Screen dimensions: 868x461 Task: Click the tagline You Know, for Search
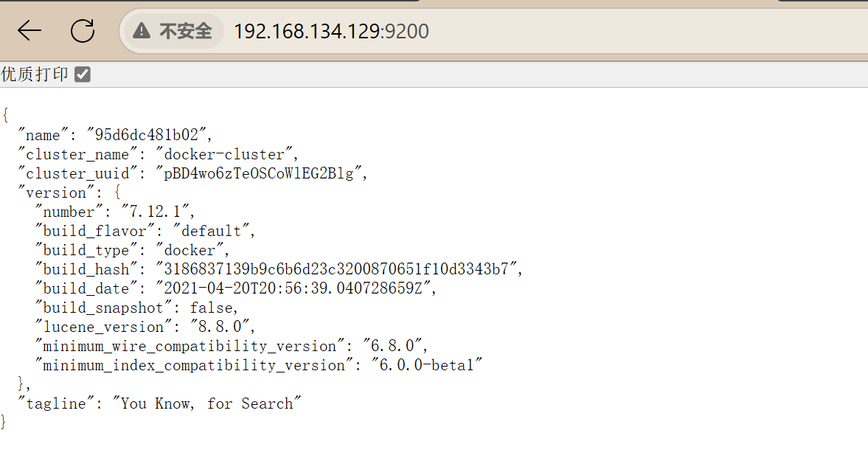click(207, 404)
